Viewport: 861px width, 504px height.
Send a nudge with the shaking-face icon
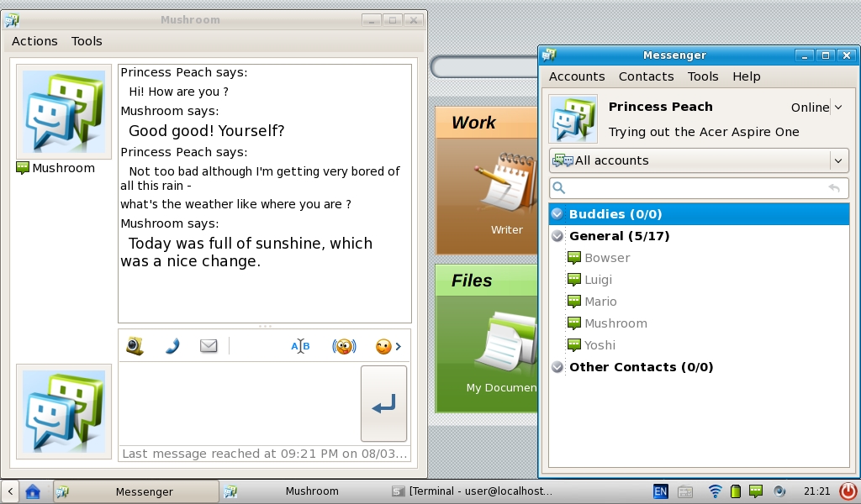point(344,346)
